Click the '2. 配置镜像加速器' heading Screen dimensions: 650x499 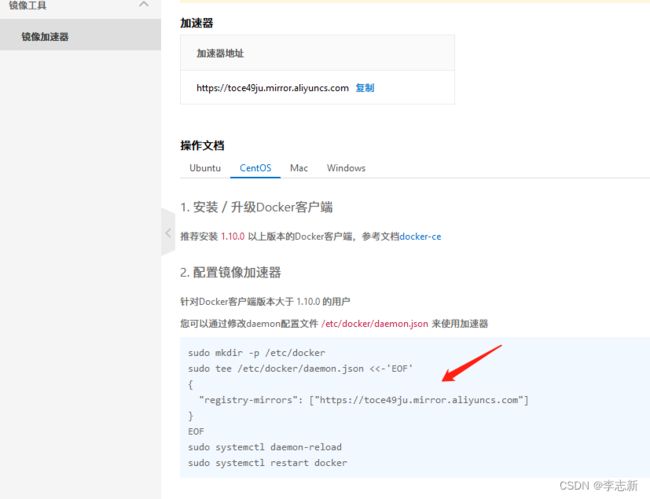click(x=230, y=272)
